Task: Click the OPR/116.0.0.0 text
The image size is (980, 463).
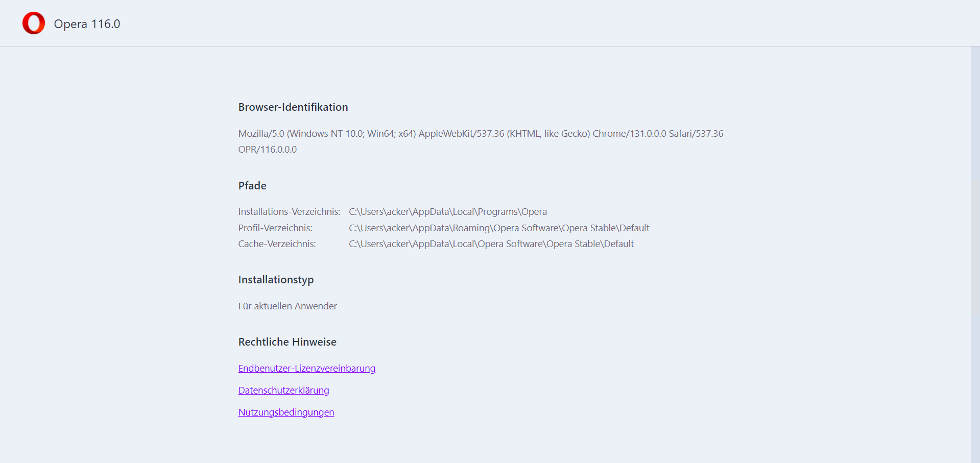Action: [268, 149]
